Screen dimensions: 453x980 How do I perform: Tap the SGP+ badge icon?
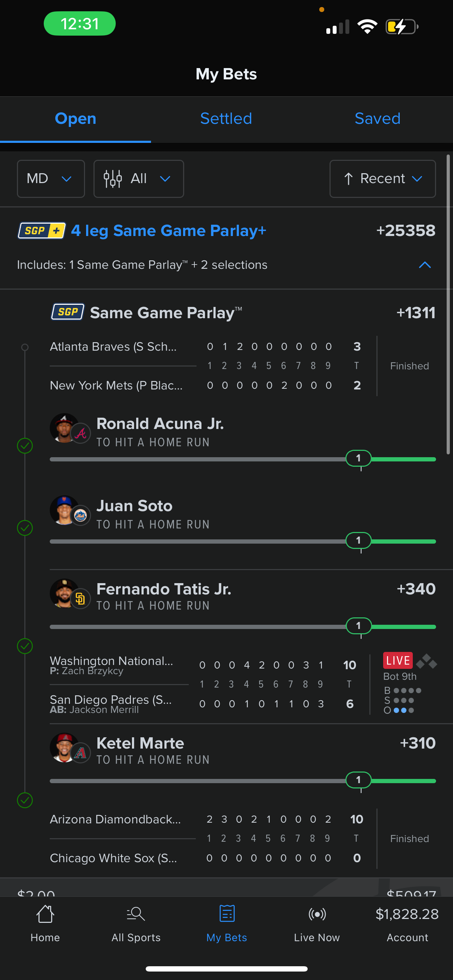click(42, 231)
